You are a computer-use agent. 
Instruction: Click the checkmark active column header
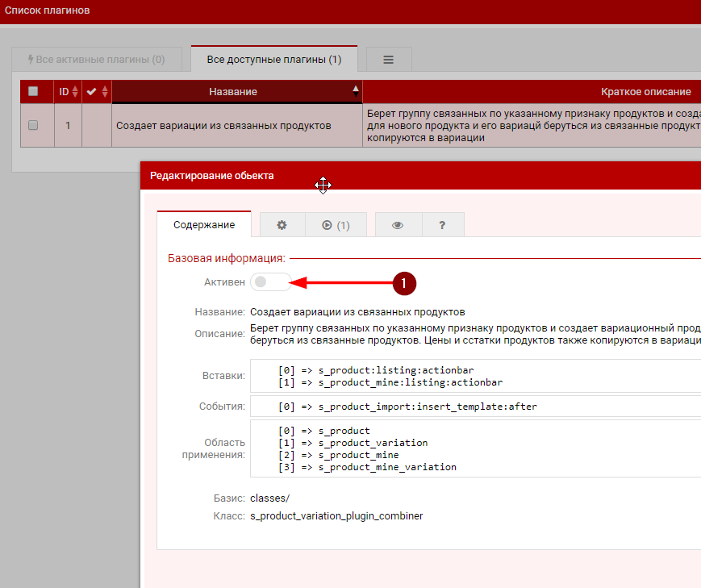tap(91, 92)
